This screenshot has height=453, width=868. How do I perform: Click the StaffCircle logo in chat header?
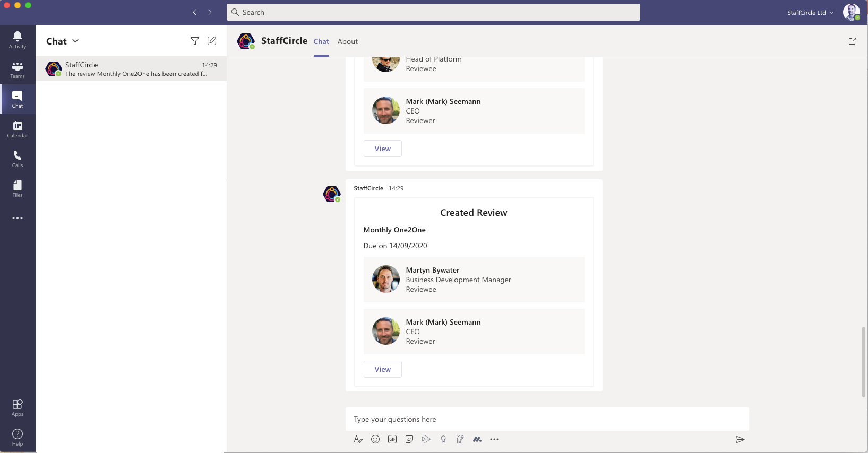click(246, 41)
